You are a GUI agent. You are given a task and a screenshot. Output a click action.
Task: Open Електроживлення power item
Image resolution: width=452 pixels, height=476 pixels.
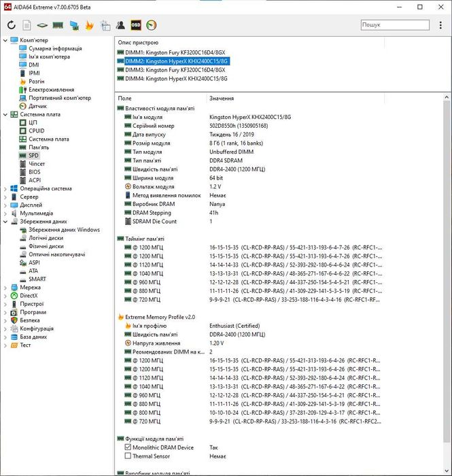[51, 90]
